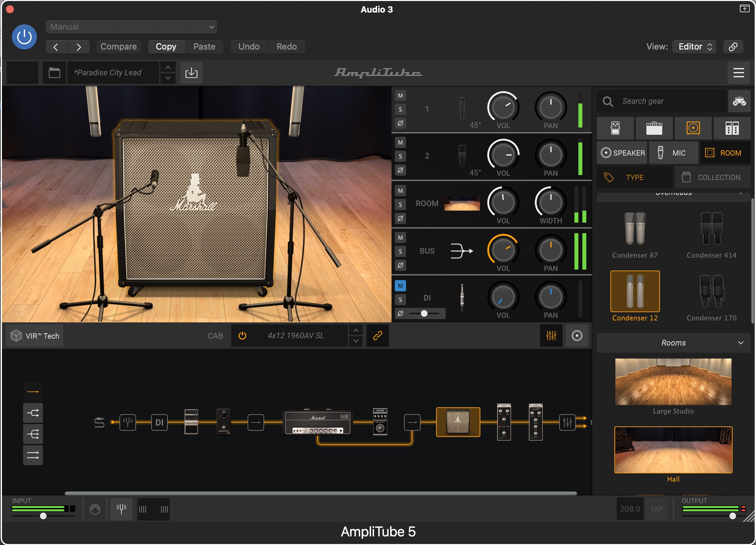Select the split-path routing icon second option
Image resolution: width=756 pixels, height=545 pixels.
33,413
